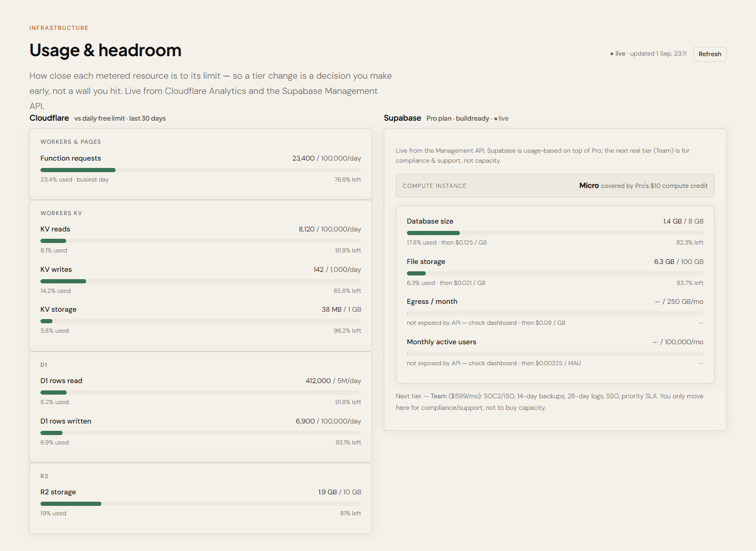Click the "— / 250 GB/mo" value

pyautogui.click(x=679, y=302)
